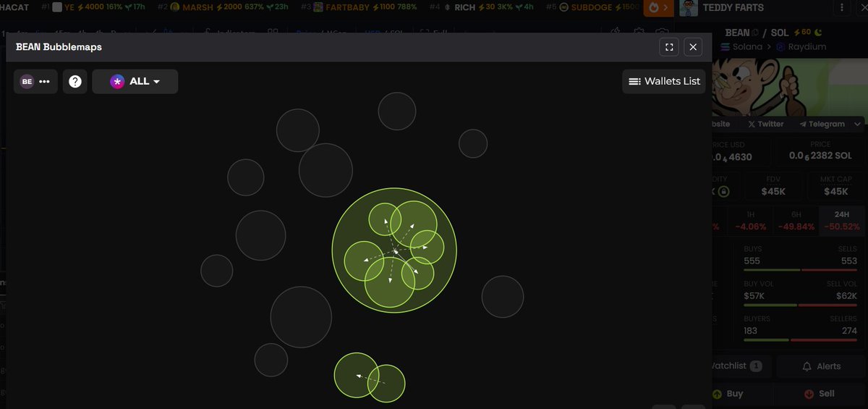The image size is (868, 409).
Task: Click the FDV $45K value
Action: (x=773, y=192)
